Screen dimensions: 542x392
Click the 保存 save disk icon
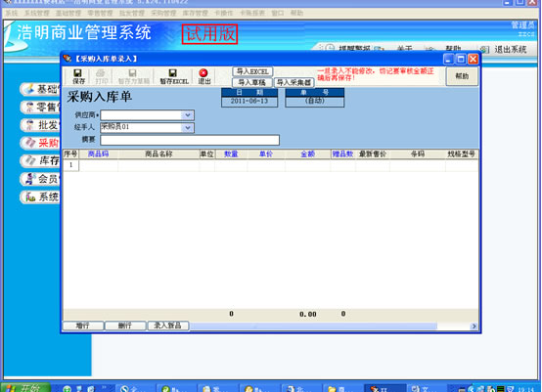click(77, 73)
